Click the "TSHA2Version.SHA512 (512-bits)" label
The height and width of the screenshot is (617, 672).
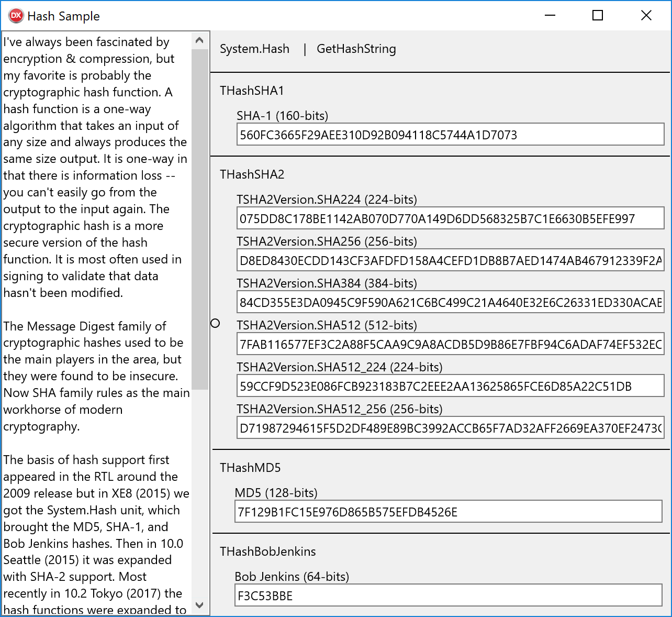[x=327, y=325]
